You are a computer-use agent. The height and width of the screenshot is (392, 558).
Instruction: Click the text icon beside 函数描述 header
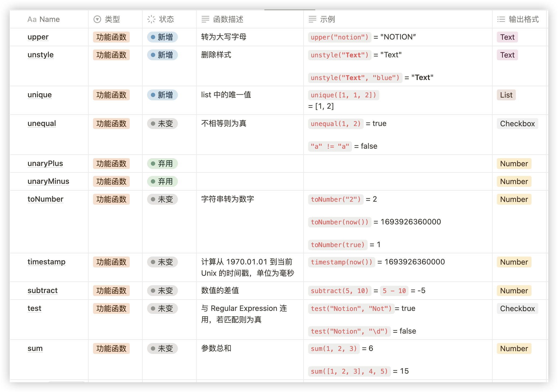(x=205, y=19)
